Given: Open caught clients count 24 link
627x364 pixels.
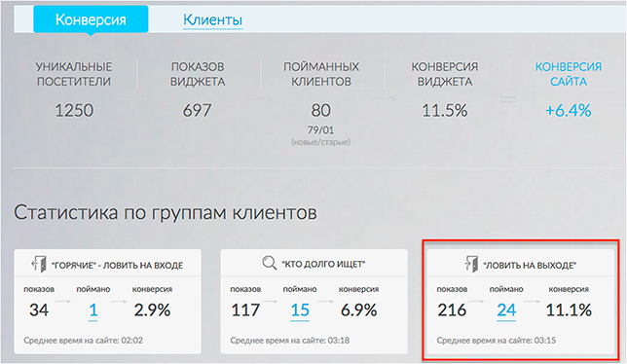Looking at the screenshot, I should point(506,310).
